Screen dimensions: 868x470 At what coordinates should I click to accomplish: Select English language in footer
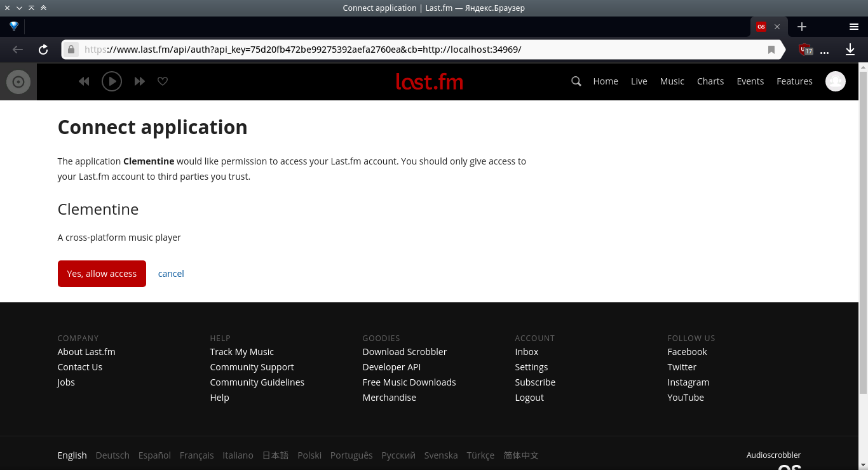[72, 455]
